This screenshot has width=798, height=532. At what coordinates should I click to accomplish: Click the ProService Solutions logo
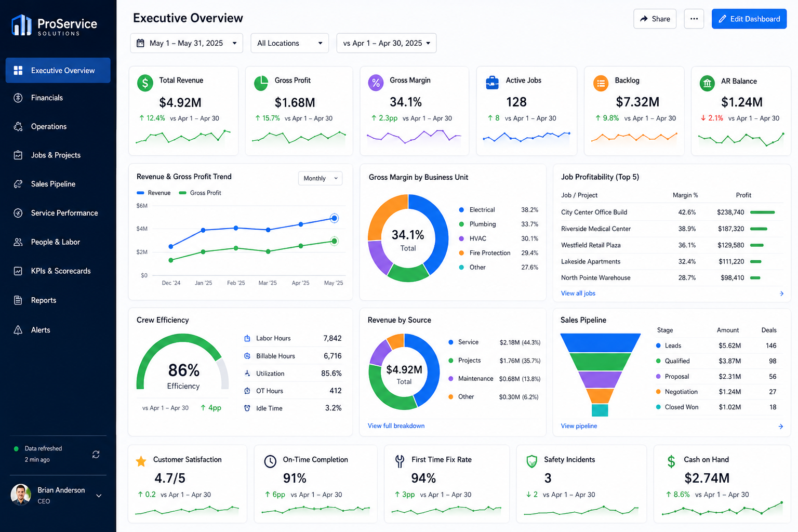(54, 25)
